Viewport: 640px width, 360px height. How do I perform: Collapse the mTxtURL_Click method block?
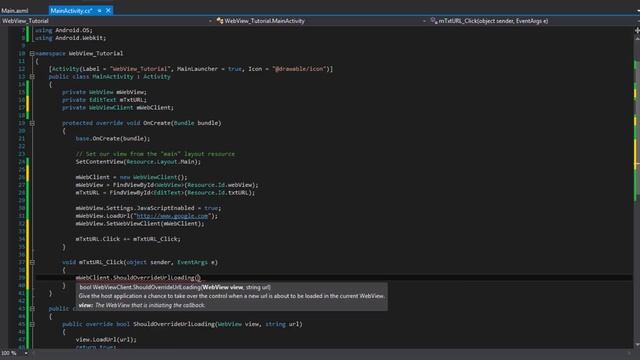tap(32, 262)
